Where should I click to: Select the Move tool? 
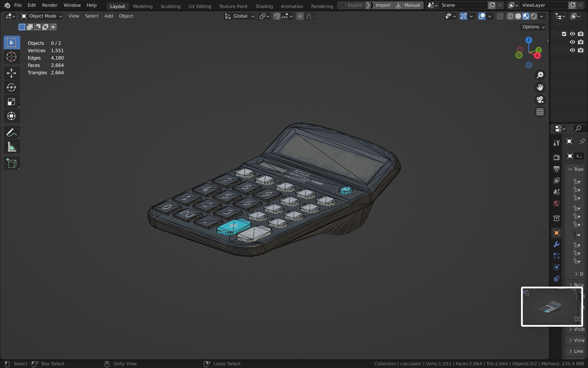point(12,73)
